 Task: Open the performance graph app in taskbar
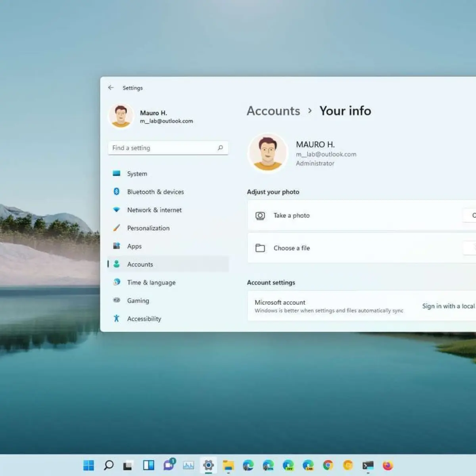click(188, 465)
